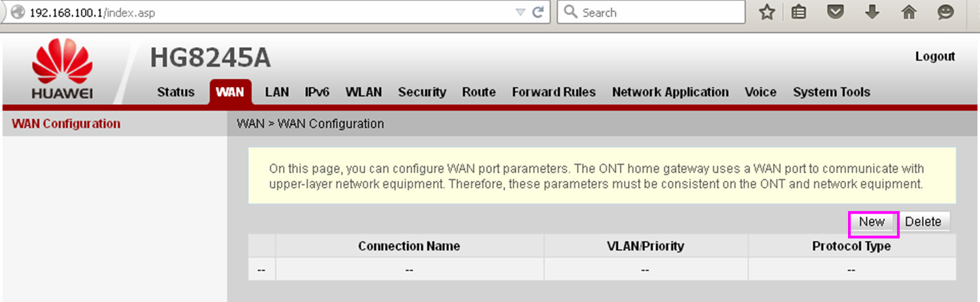980x302 pixels.
Task: Open the System Tools tab
Action: pos(831,92)
